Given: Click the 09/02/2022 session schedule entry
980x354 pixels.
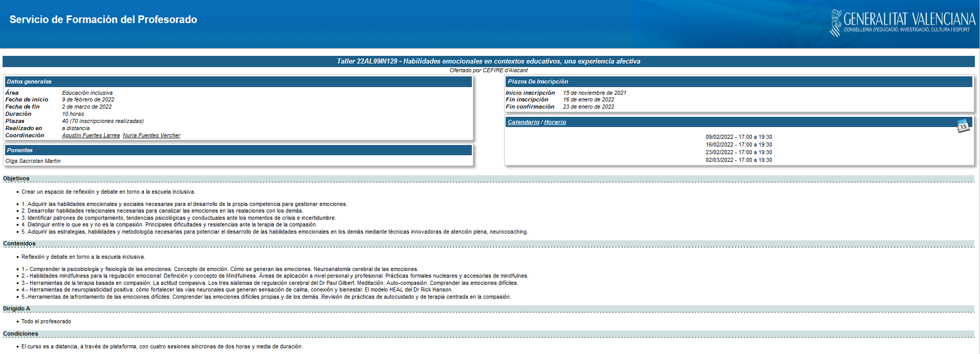Looking at the screenshot, I should pyautogui.click(x=738, y=137).
